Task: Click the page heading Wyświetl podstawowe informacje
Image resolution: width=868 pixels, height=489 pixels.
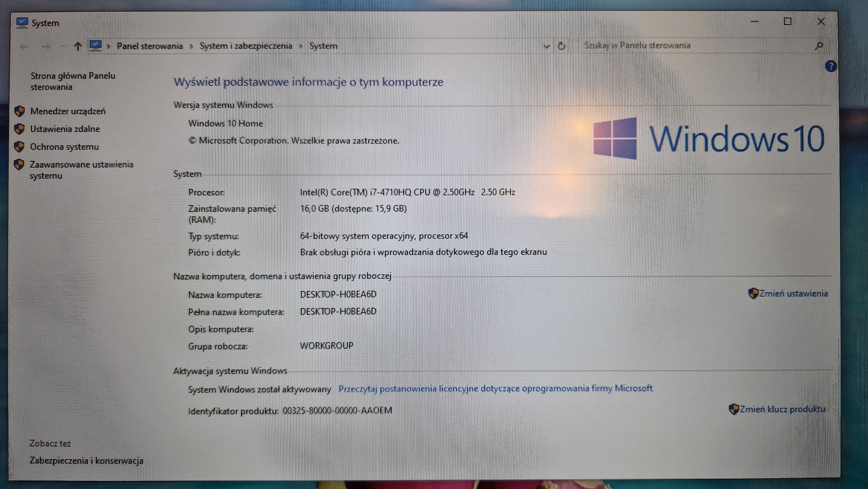Action: [x=309, y=82]
